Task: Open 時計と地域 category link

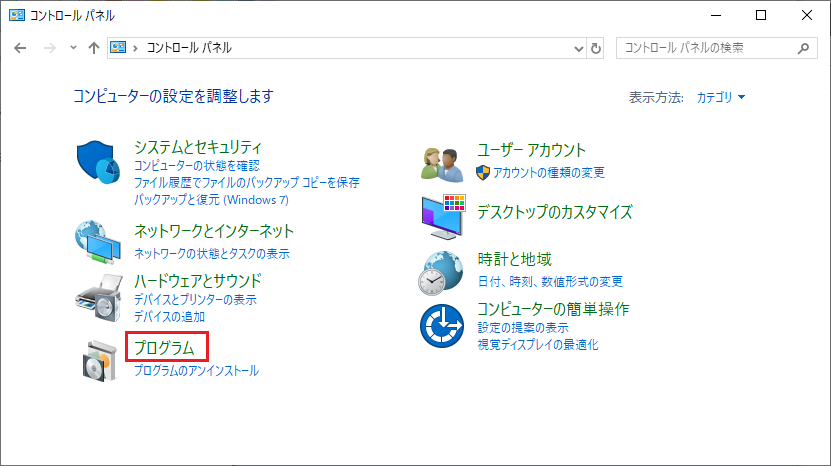Action: (515, 259)
